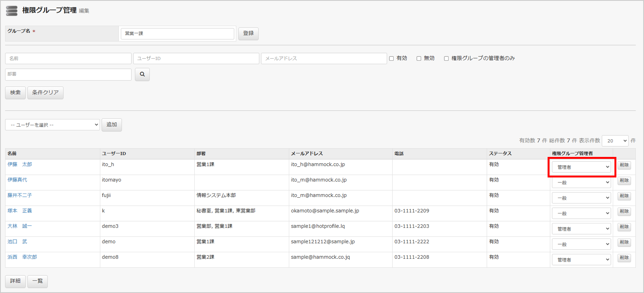Image resolution: width=644 pixels, height=293 pixels.
Task: Click email sample@hammock.co.jq
Action: coord(320,257)
